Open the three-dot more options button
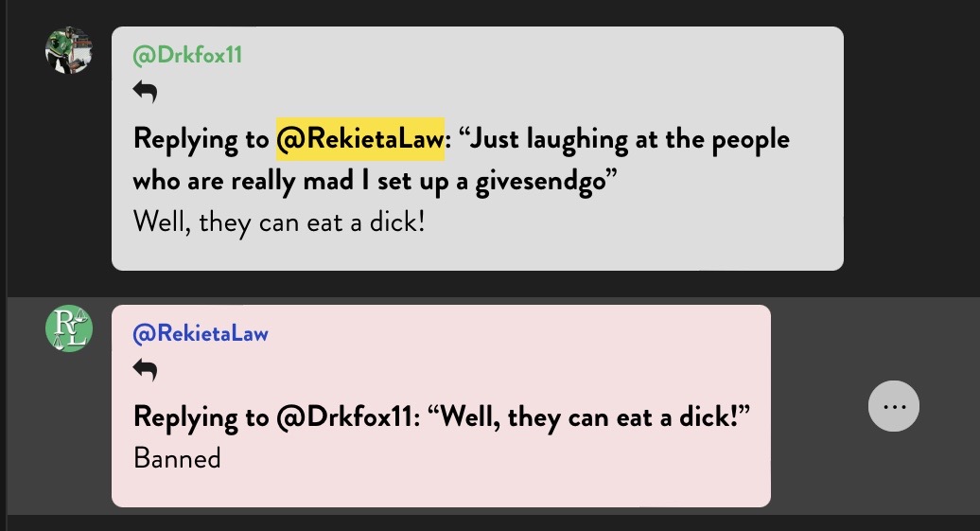This screenshot has height=531, width=980. pos(894,406)
